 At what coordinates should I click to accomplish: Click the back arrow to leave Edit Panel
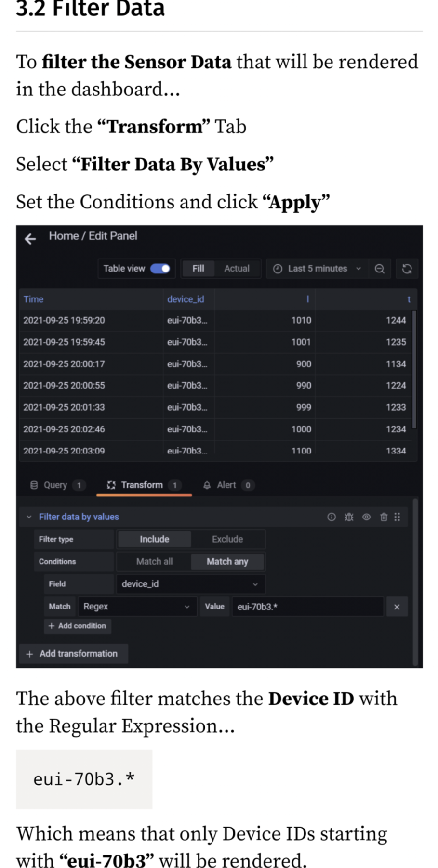point(30,239)
